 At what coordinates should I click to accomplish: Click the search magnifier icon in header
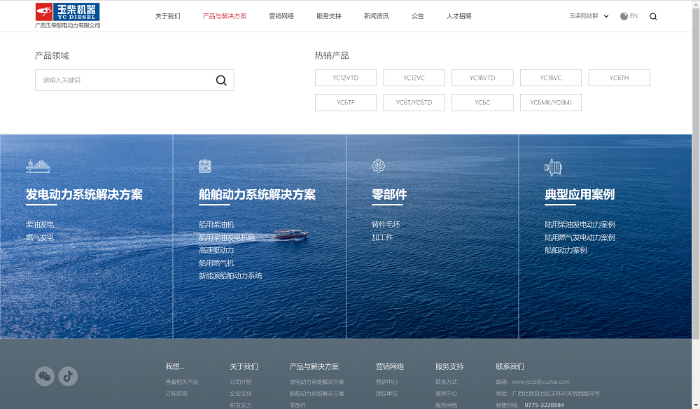(653, 17)
